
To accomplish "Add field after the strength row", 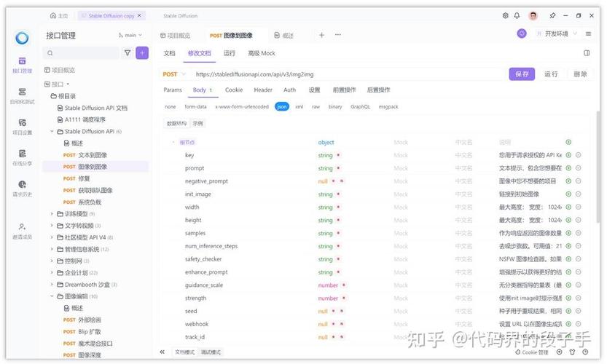I will pyautogui.click(x=568, y=298).
